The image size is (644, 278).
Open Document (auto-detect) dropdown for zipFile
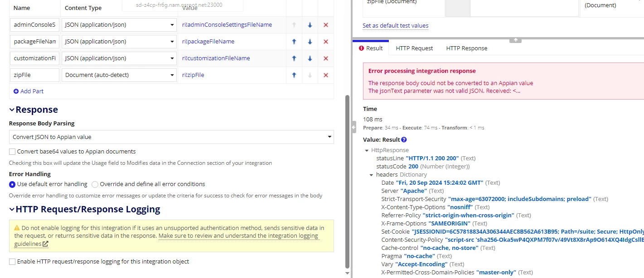click(x=119, y=75)
